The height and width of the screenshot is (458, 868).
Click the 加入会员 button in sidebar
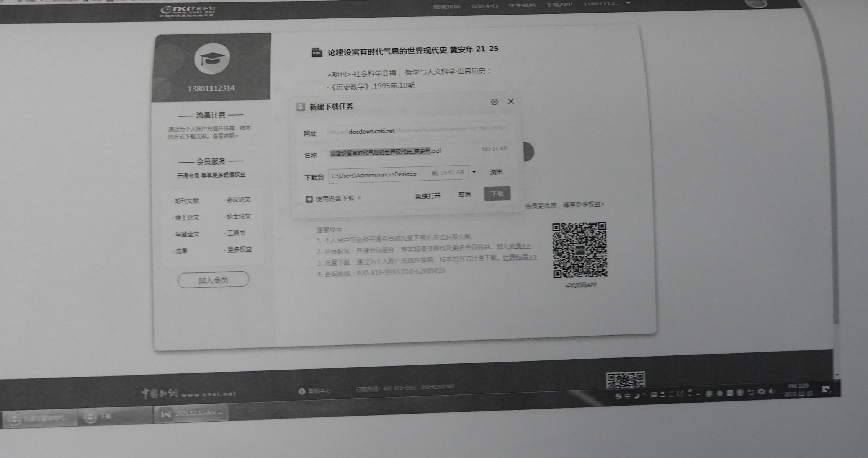pos(213,280)
